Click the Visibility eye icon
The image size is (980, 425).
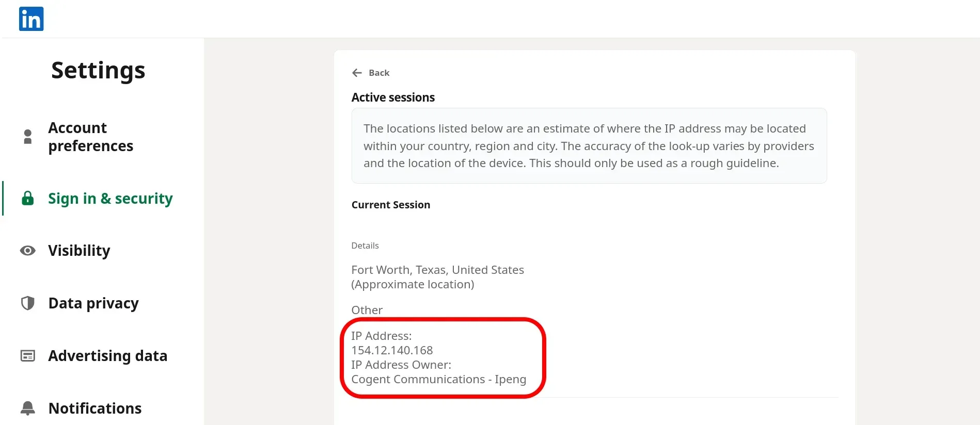(x=28, y=251)
